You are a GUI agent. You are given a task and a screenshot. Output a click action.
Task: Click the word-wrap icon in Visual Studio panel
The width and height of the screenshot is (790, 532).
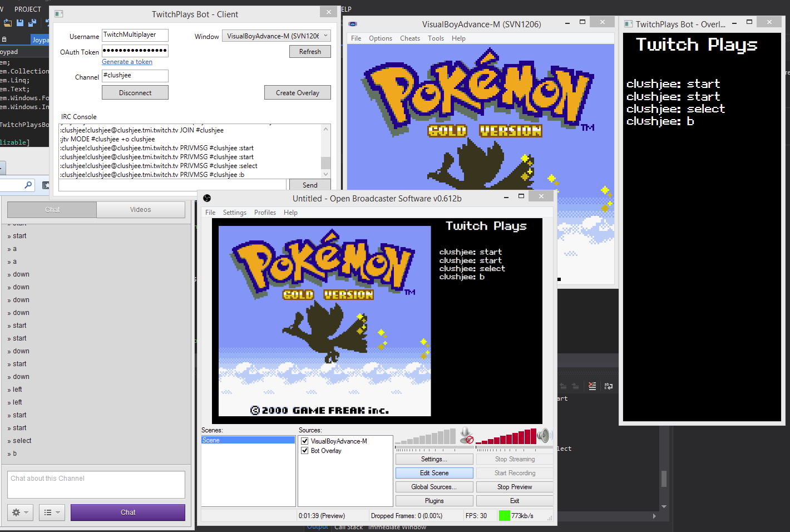(609, 386)
